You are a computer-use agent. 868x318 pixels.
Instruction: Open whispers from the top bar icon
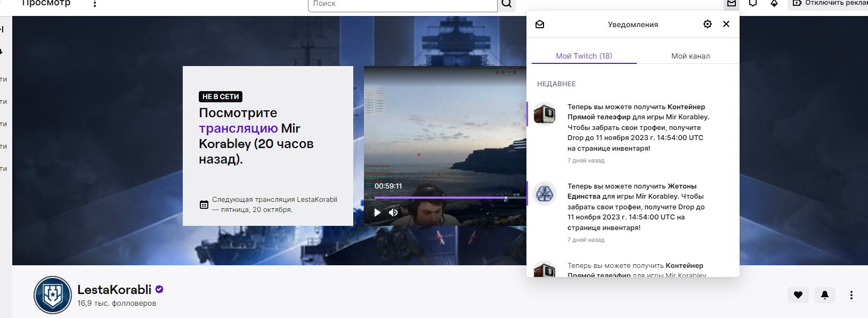click(x=753, y=4)
